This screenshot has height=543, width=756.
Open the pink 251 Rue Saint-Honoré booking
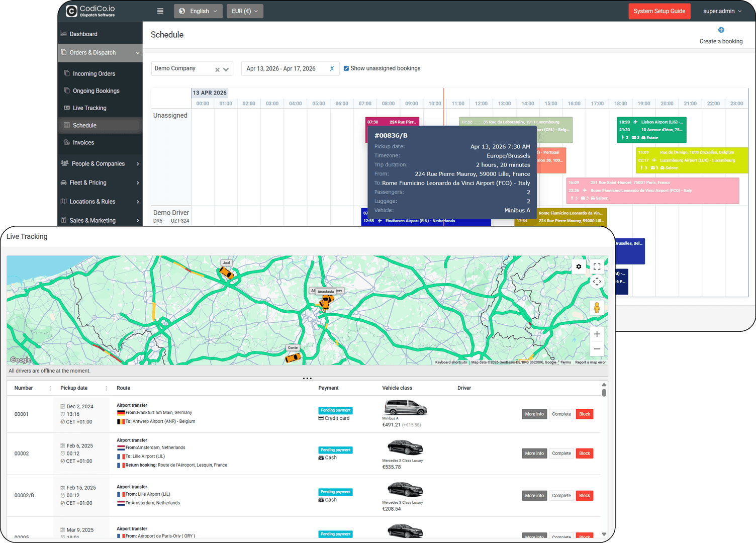click(x=652, y=191)
